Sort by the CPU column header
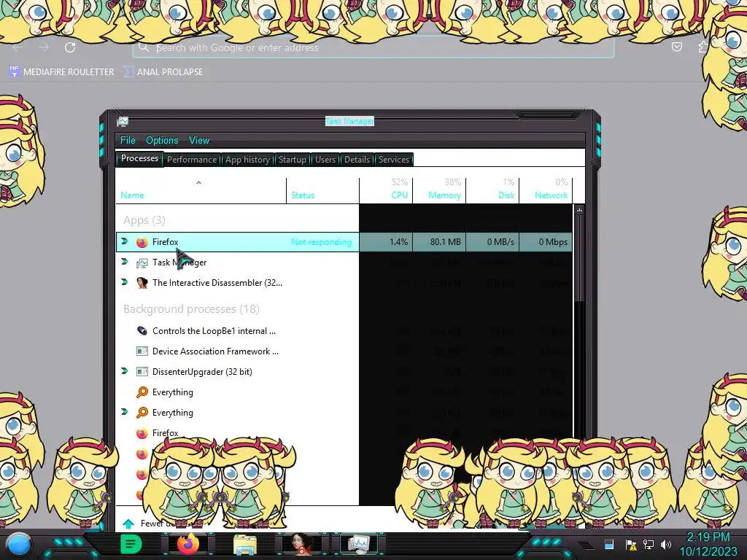The height and width of the screenshot is (560, 747). (x=399, y=195)
